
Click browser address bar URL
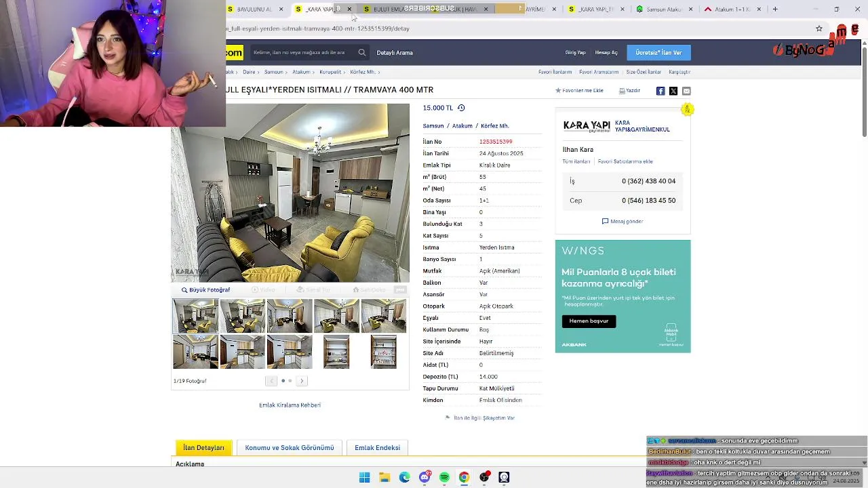[317, 28]
